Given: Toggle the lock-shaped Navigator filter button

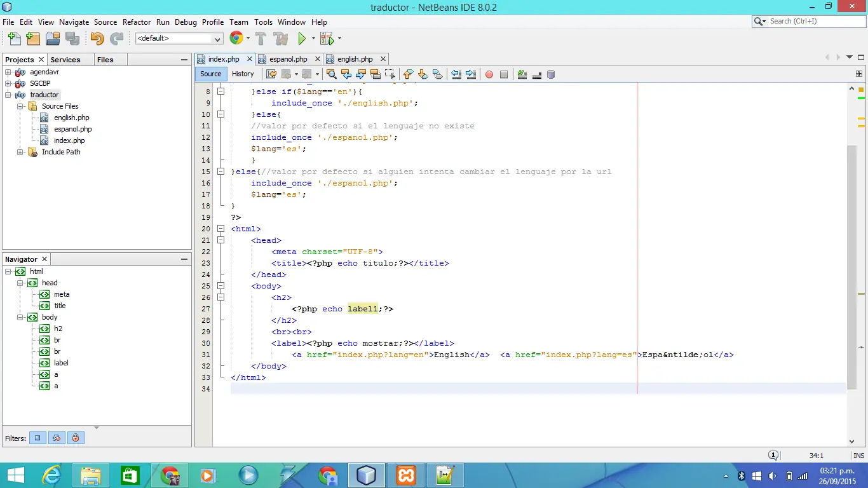Looking at the screenshot, I should [76, 438].
